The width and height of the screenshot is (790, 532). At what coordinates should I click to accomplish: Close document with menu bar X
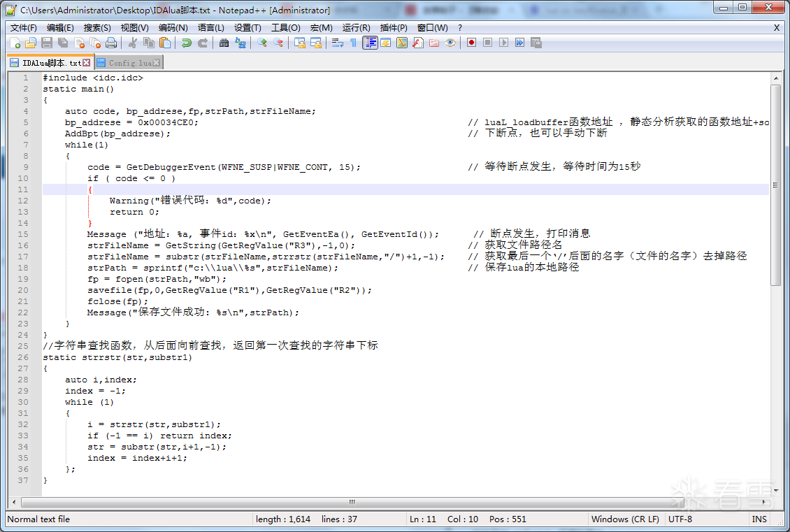(777, 28)
